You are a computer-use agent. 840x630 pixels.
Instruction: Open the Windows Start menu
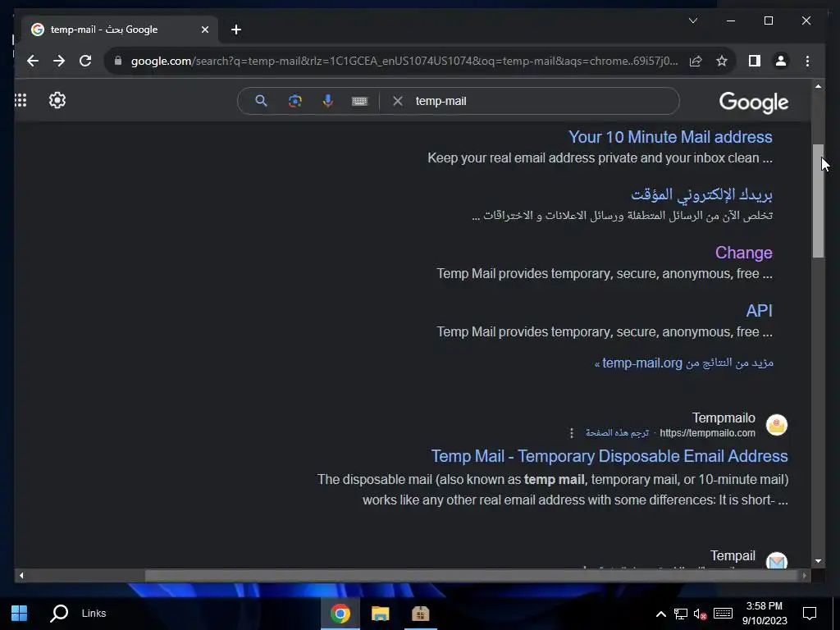coord(20,614)
